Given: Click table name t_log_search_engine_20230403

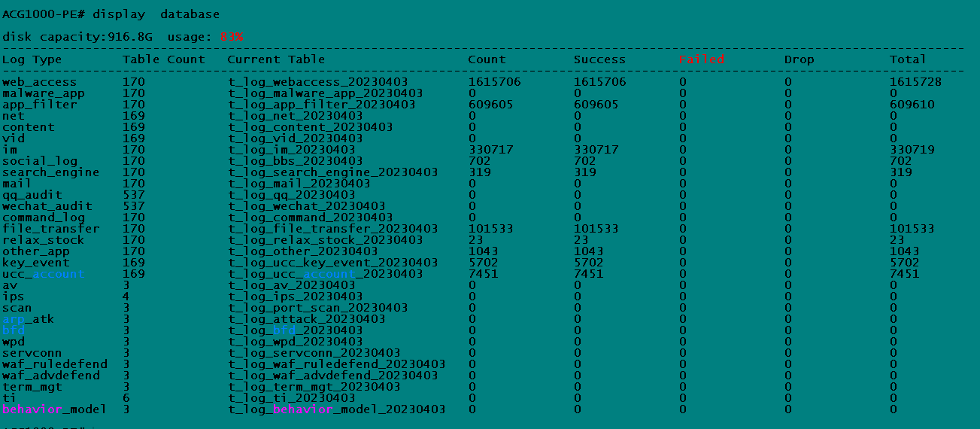Looking at the screenshot, I should (333, 172).
